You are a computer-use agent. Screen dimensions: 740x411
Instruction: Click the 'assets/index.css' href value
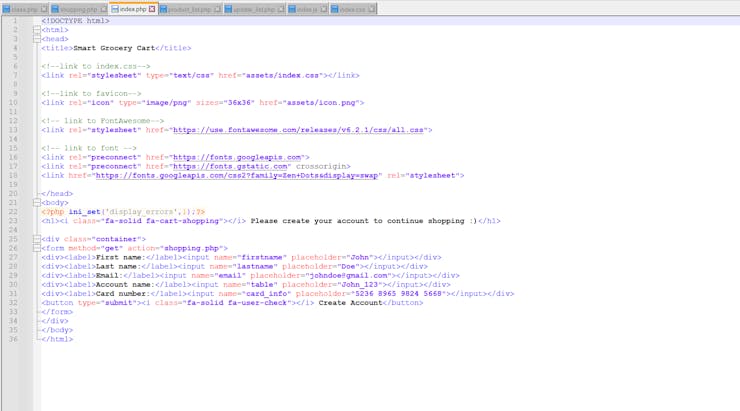[282, 75]
